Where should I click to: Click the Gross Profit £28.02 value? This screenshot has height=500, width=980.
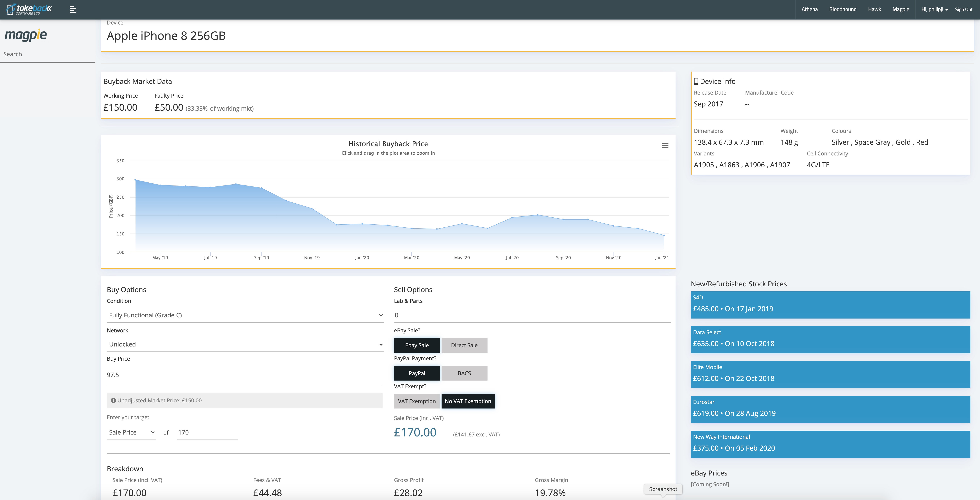coord(408,493)
